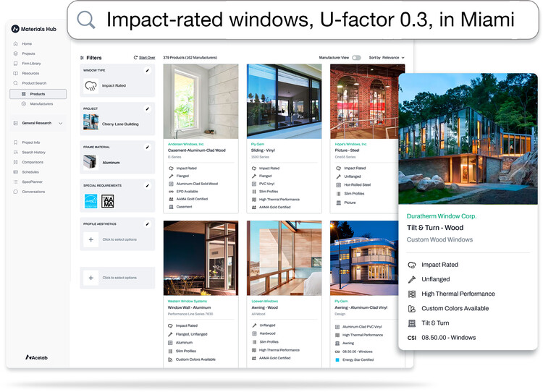
Task: Click the Cherry Lane Building thumbnail
Action: click(90, 122)
